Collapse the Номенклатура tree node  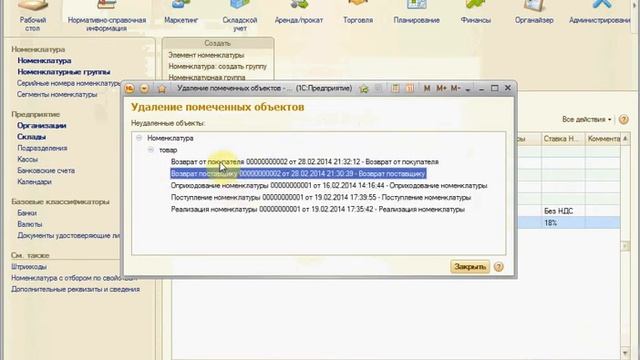pyautogui.click(x=139, y=138)
